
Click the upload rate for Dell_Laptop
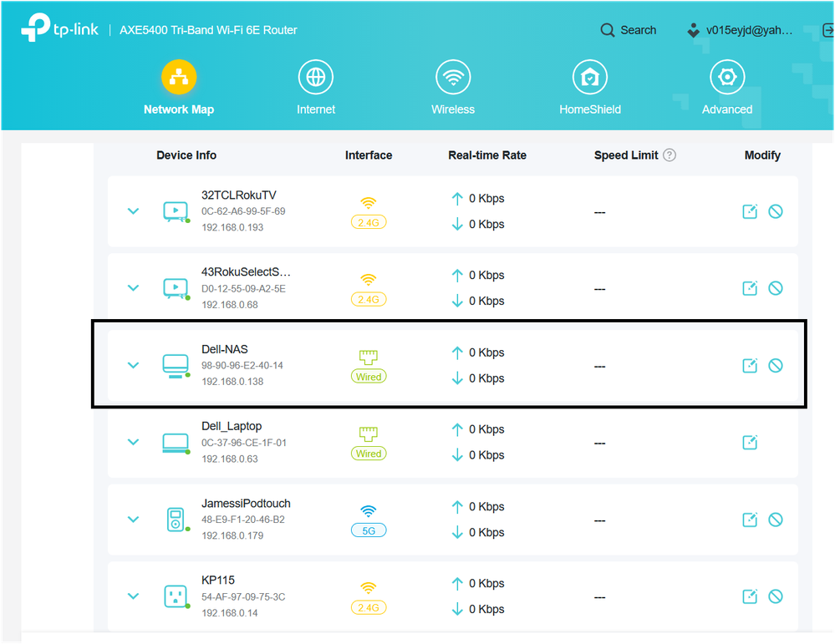coord(477,429)
